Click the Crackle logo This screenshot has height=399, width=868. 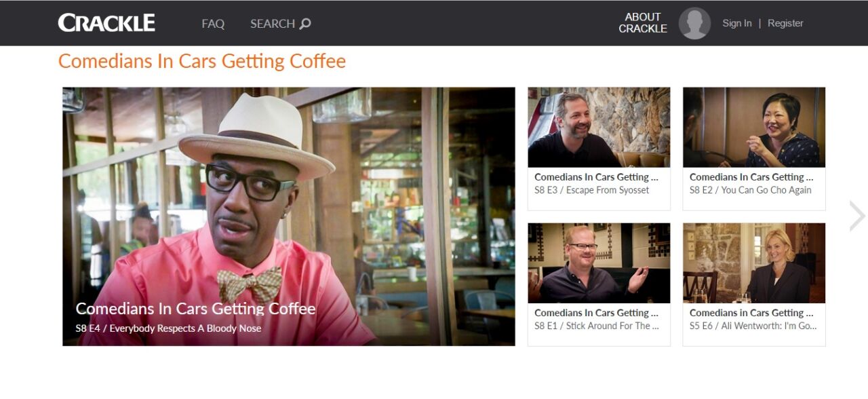[x=106, y=23]
